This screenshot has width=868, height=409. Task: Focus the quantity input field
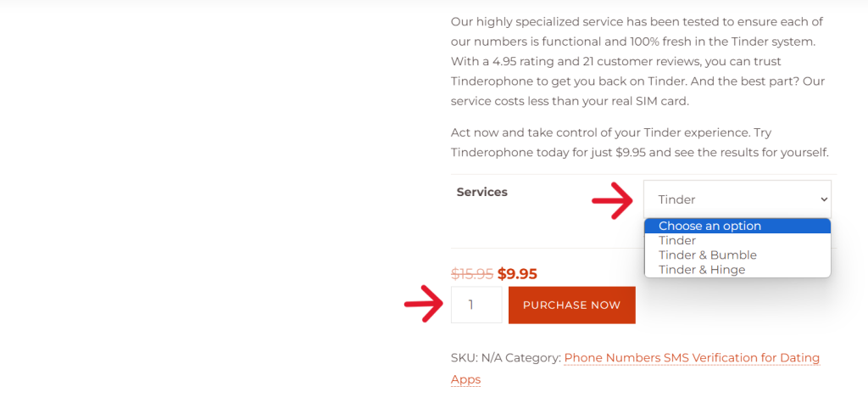pos(476,305)
